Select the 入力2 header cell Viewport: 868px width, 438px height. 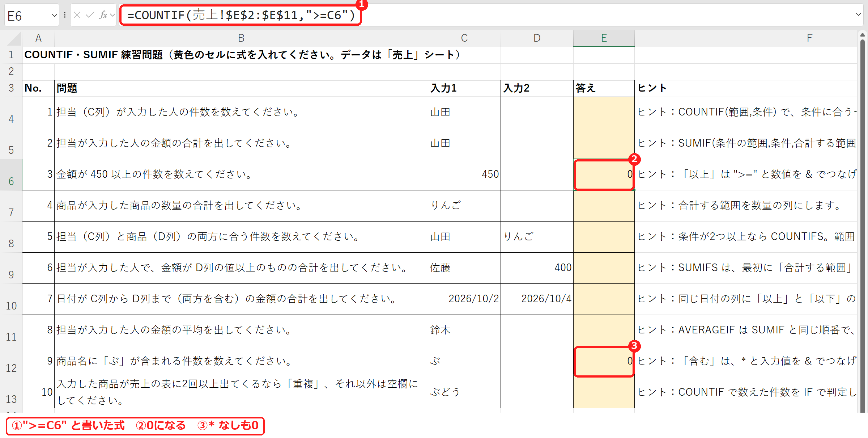click(x=537, y=88)
